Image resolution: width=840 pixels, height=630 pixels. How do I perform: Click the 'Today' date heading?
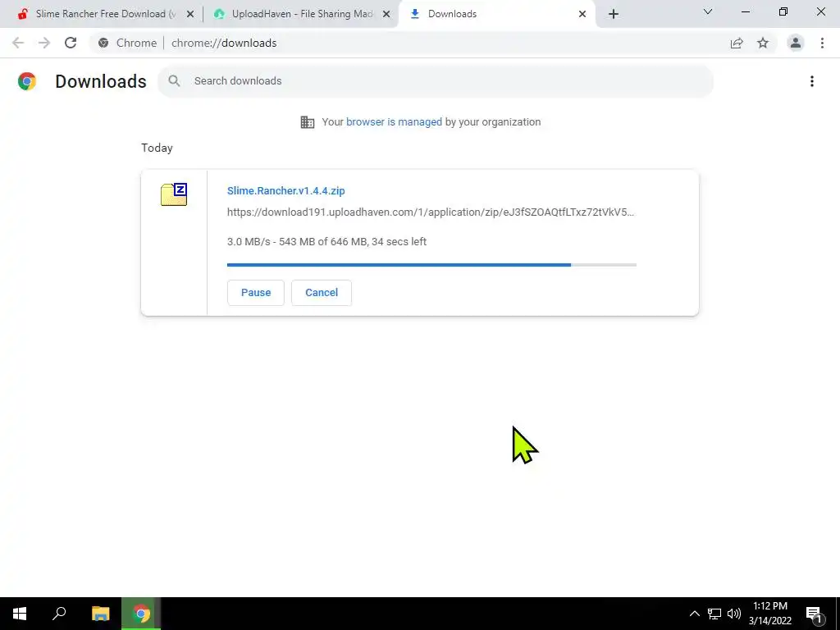point(157,148)
